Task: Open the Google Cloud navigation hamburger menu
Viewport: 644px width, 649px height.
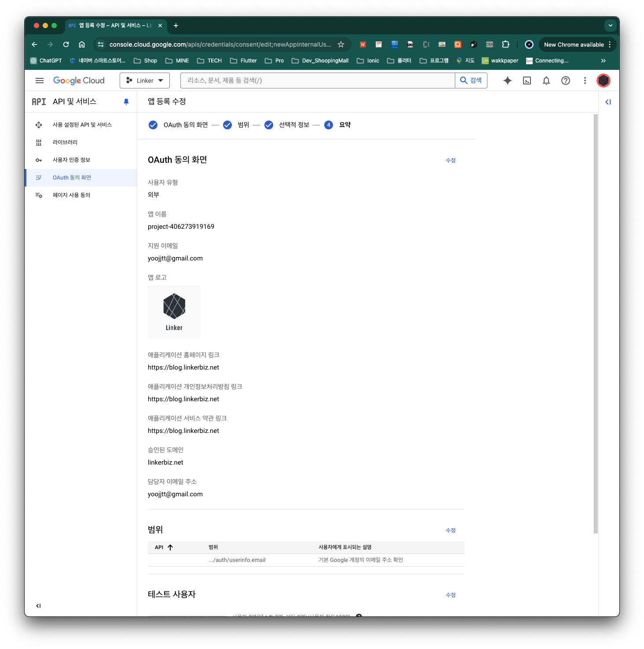Action: [40, 81]
